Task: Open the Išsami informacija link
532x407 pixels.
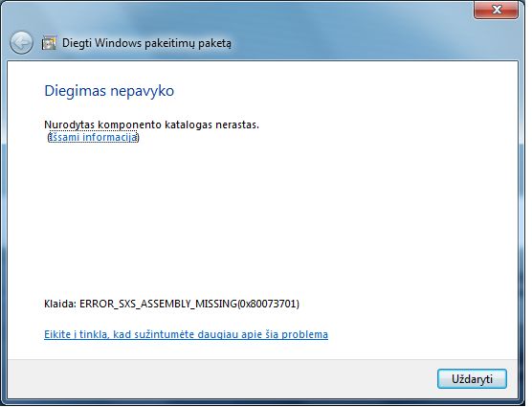Action: click(93, 137)
